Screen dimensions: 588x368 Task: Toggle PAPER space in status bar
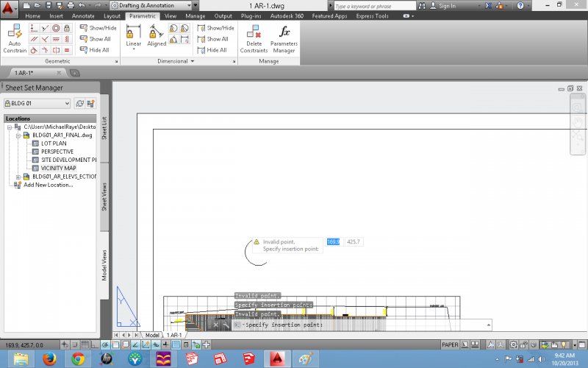tap(451, 344)
